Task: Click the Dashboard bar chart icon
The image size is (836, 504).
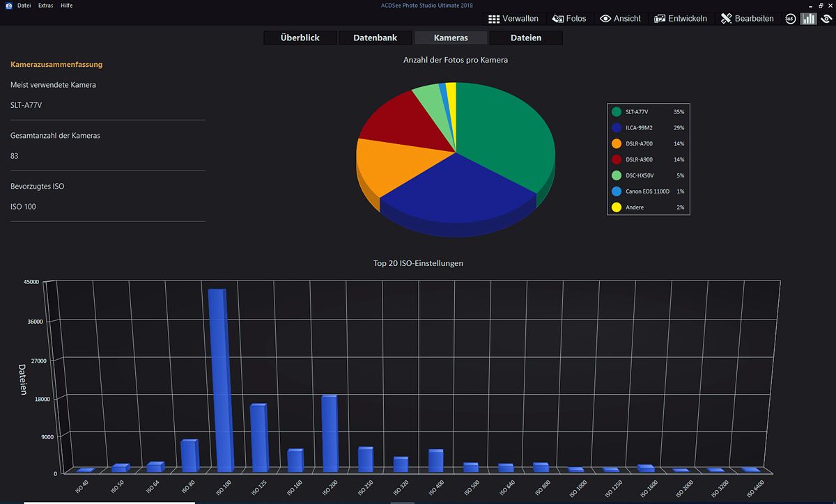Action: pyautogui.click(x=808, y=19)
